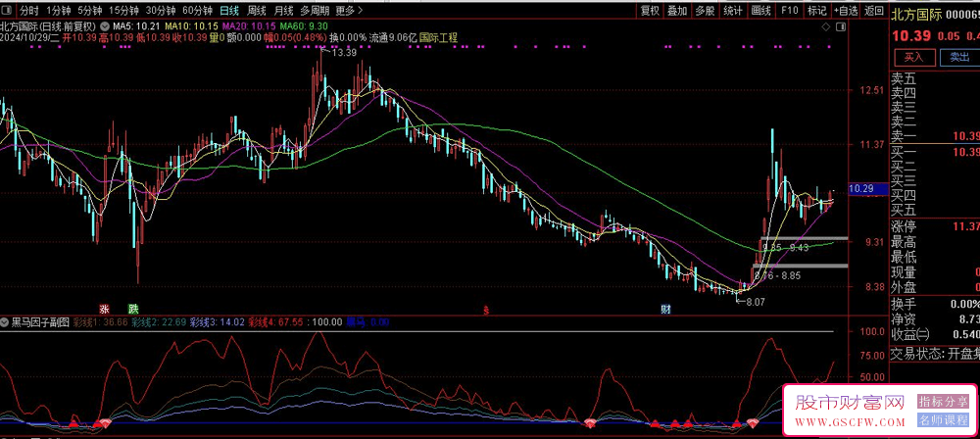Open F10 company information
Viewport: 980px width, 439px height.
click(790, 11)
